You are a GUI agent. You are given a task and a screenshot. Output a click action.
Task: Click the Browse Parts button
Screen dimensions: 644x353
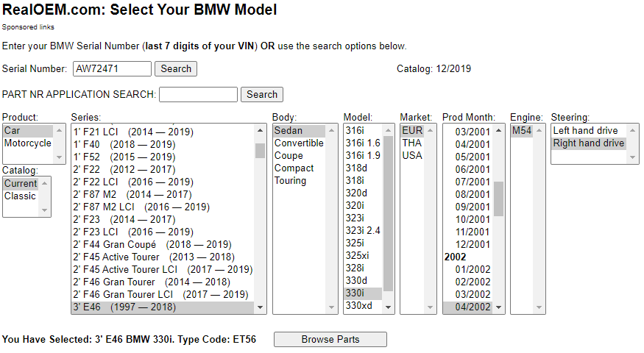coord(330,340)
